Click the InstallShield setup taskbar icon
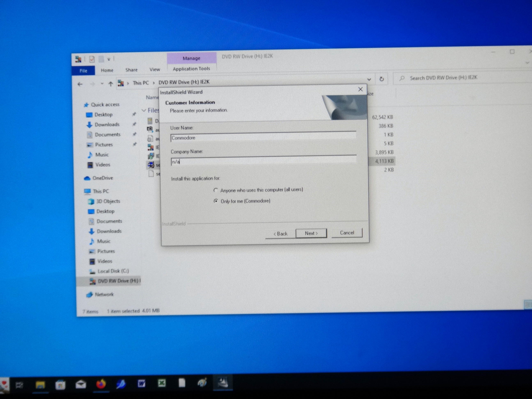 [223, 382]
